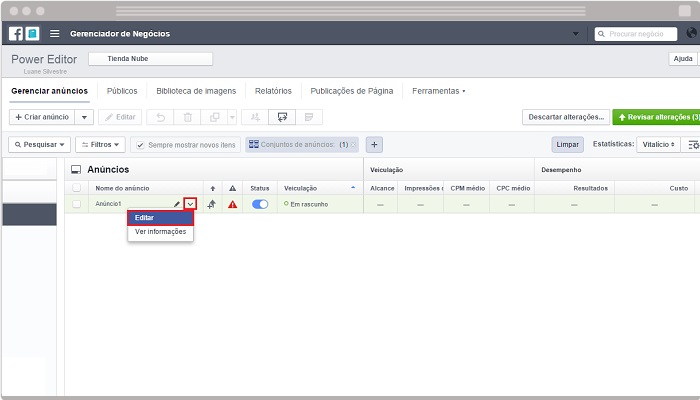
Task: Click the CPM médio column header
Action: pos(467,188)
